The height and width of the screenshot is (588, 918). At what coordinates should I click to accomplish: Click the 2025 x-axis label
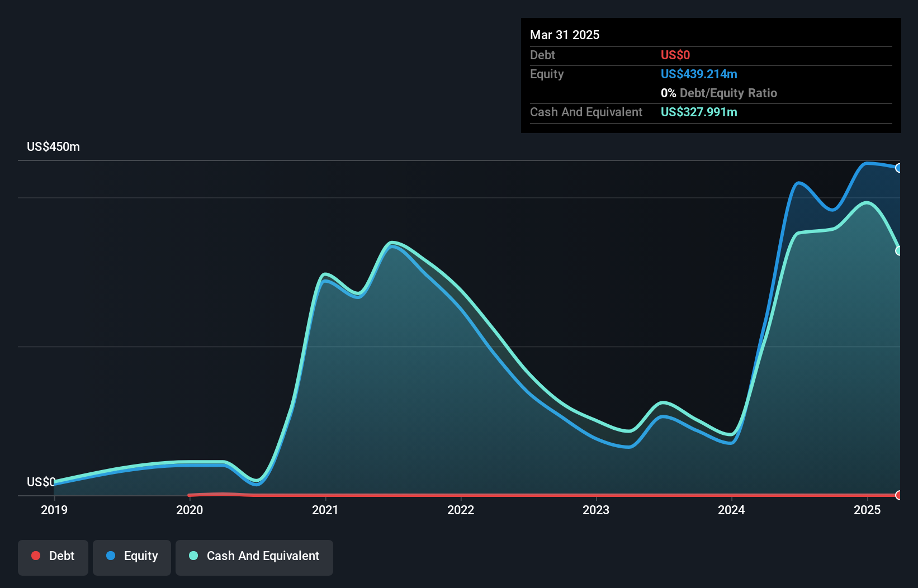[867, 510]
